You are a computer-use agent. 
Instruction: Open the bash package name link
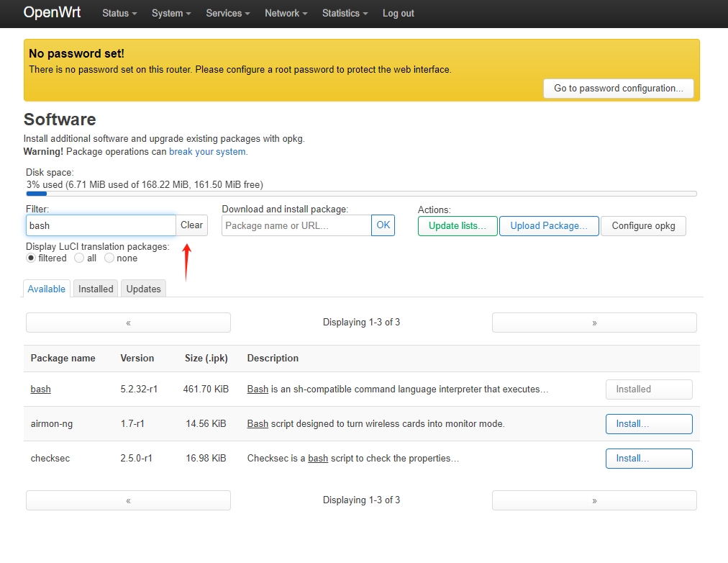coord(41,389)
